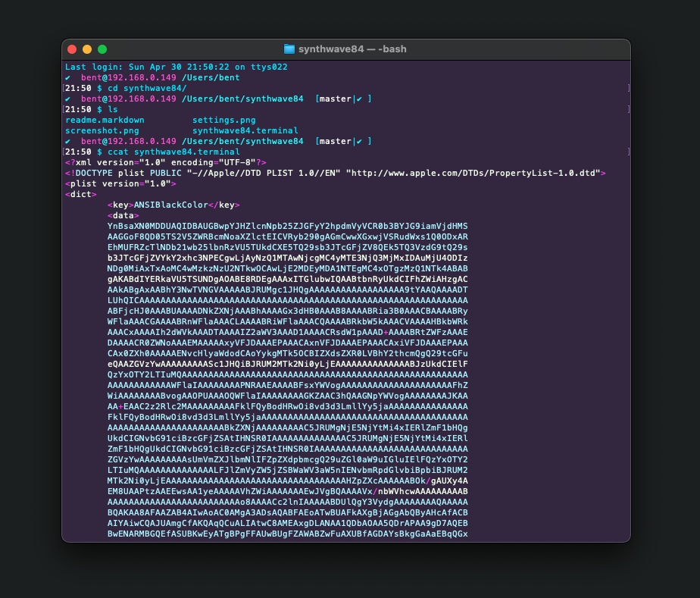Image resolution: width=700 pixels, height=598 pixels.
Task: Click the window title synthwave84 — -bash
Action: click(352, 49)
